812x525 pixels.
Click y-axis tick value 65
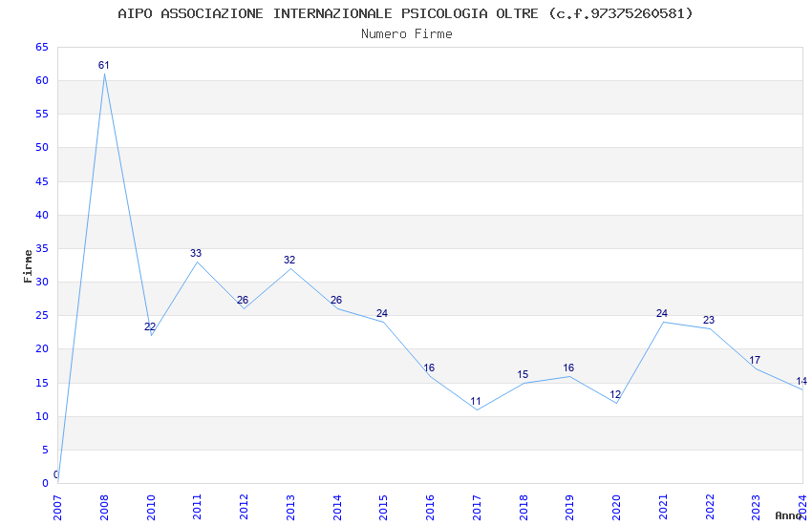42,47
